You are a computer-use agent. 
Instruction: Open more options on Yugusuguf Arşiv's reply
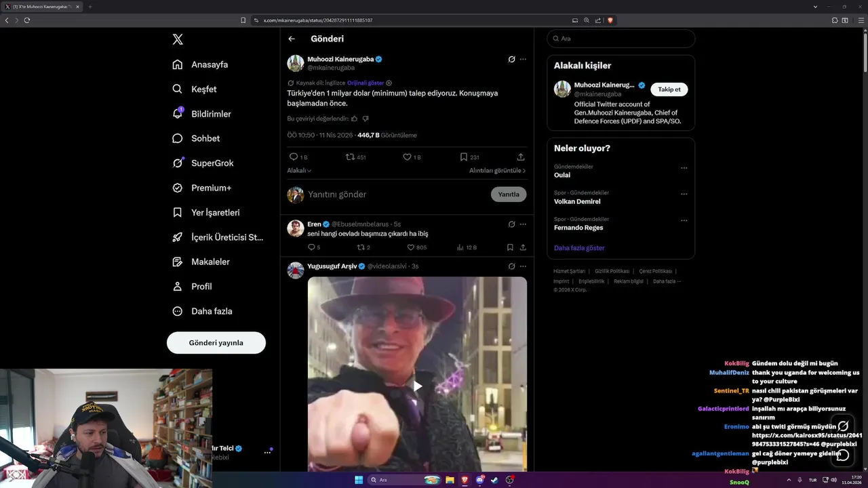click(523, 266)
